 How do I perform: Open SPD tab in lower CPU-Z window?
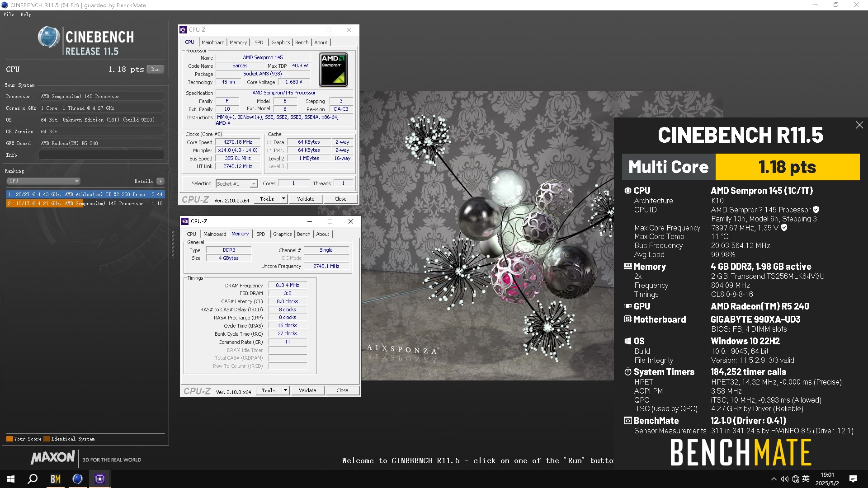(260, 234)
